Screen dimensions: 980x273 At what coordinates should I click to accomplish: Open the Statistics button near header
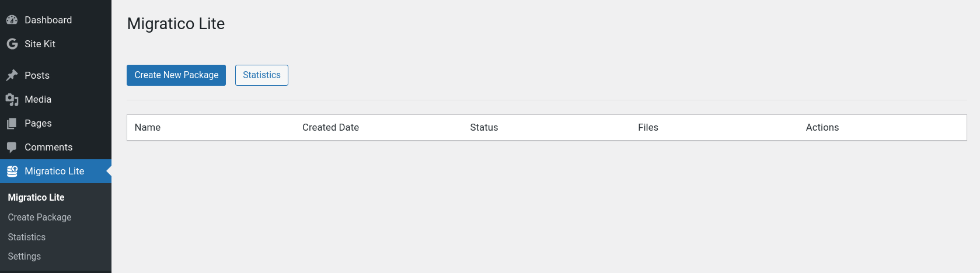pyautogui.click(x=261, y=75)
